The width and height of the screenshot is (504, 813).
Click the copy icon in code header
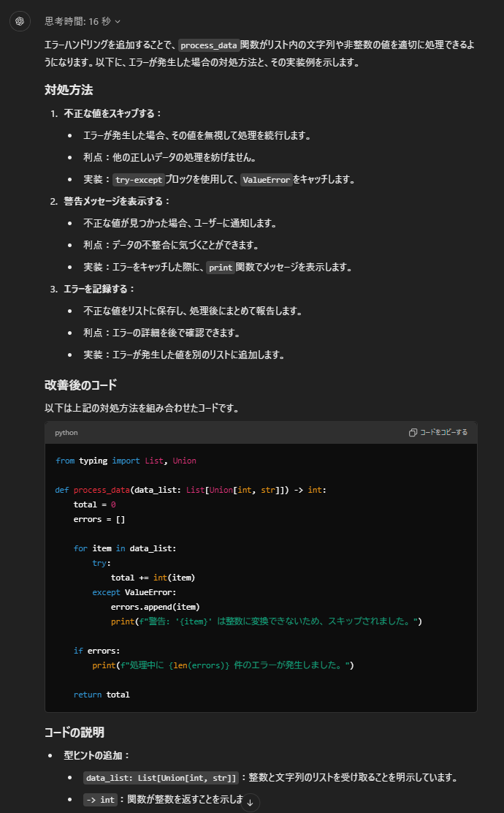[413, 433]
